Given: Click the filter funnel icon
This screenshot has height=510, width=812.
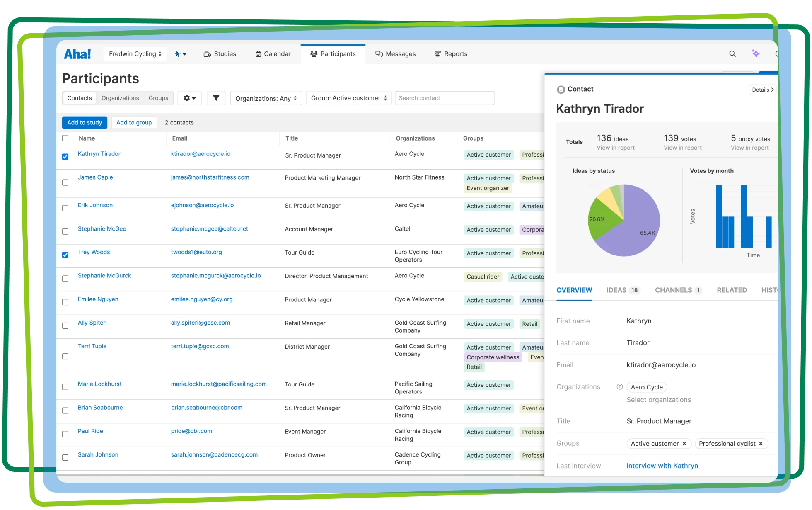Looking at the screenshot, I should coord(216,98).
